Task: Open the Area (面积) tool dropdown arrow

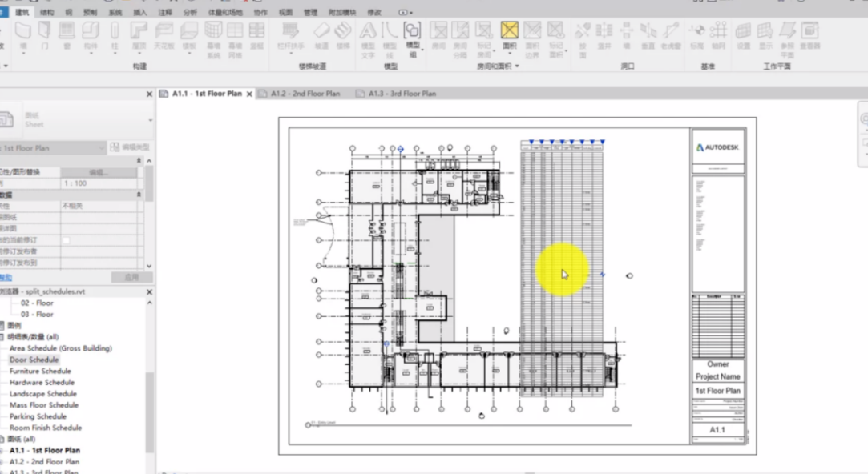Action: point(509,54)
